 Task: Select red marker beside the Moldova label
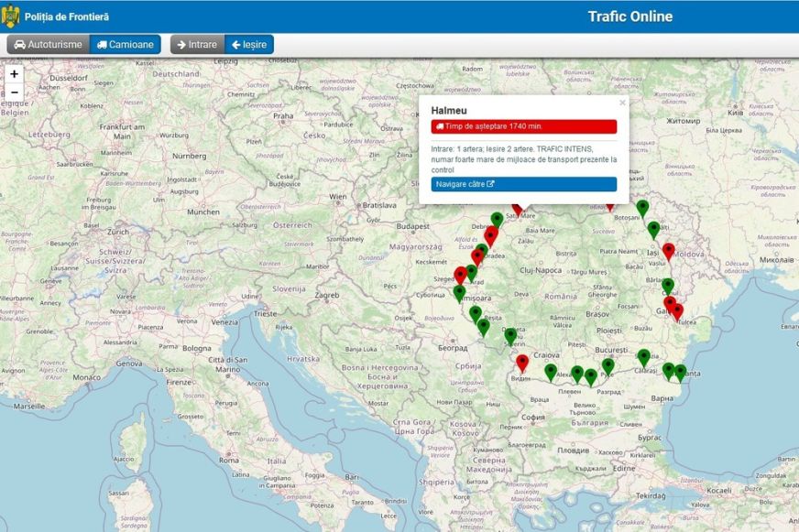669,252
